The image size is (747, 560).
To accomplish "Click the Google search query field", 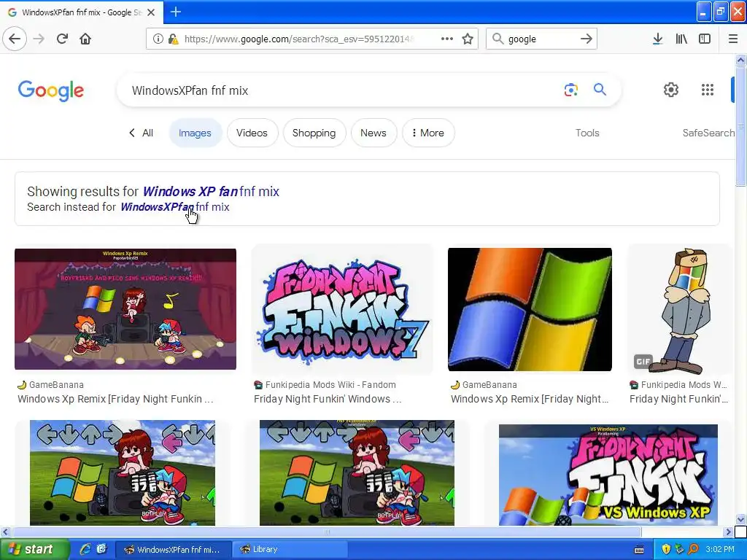I will tap(343, 90).
